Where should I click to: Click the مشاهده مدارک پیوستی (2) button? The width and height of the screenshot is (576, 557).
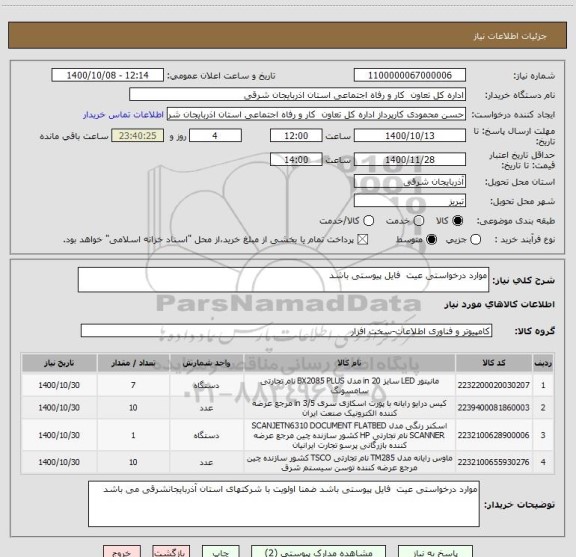click(318, 552)
